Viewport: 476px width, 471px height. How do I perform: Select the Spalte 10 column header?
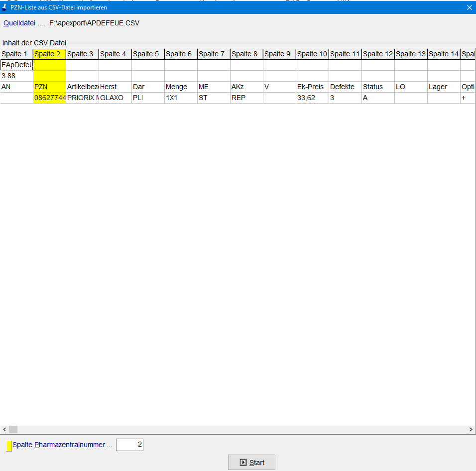coord(312,54)
